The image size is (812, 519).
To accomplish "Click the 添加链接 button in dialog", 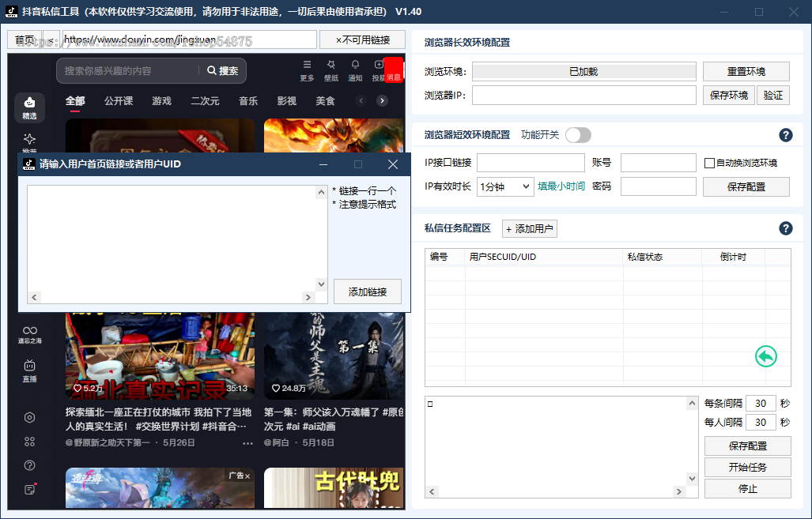I will pos(367,291).
